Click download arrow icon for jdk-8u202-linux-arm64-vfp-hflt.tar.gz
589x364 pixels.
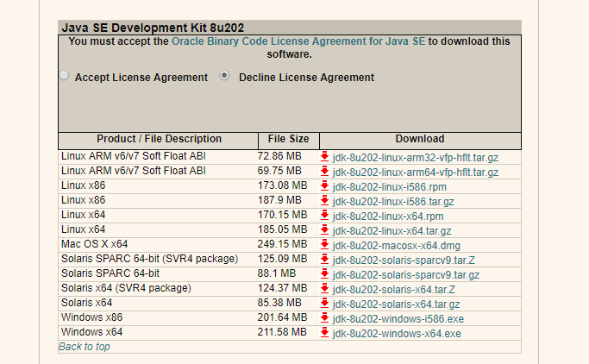(324, 172)
